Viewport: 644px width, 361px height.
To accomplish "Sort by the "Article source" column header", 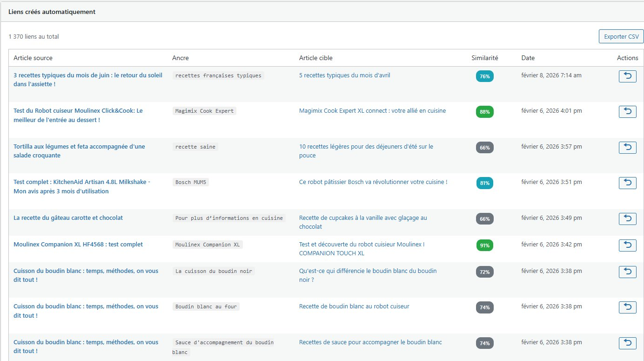I will (33, 58).
